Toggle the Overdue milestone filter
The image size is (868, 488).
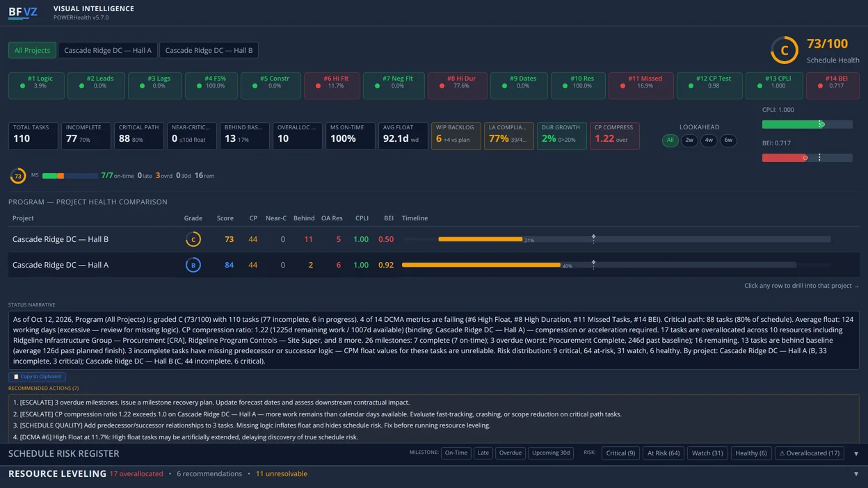pos(511,453)
